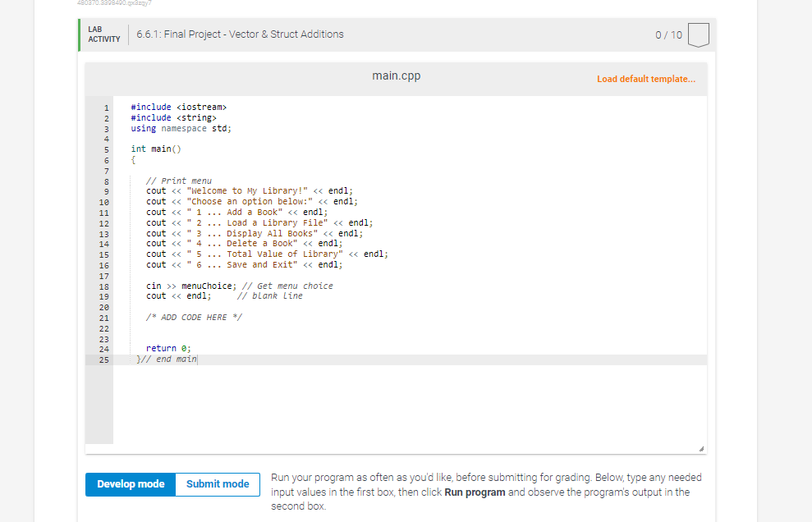This screenshot has height=522, width=812.
Task: Place cursor on #include <string> line
Action: click(173, 117)
